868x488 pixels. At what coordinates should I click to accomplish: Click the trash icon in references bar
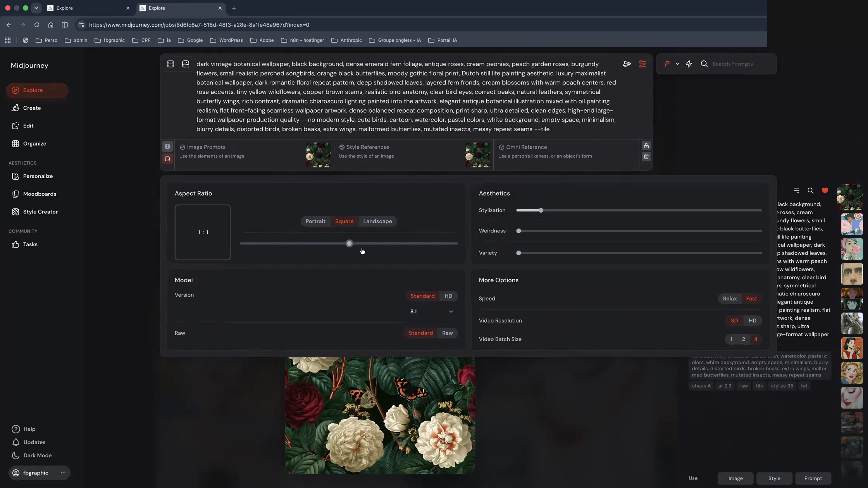tap(646, 157)
